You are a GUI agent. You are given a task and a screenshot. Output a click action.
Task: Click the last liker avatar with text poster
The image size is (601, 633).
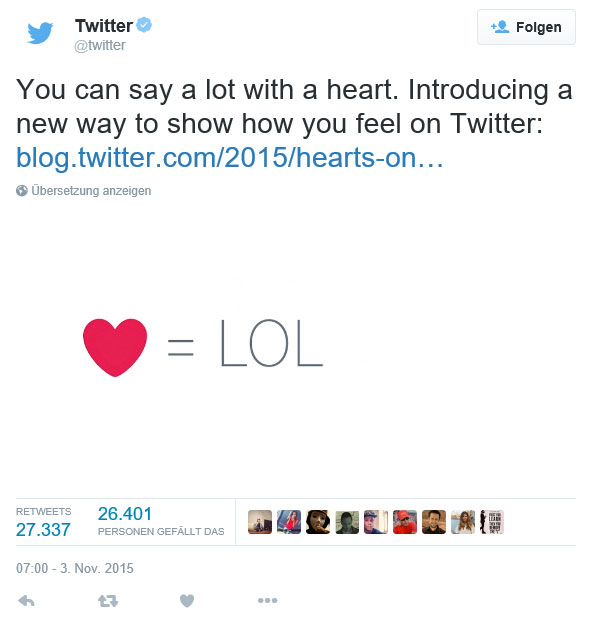(x=492, y=522)
